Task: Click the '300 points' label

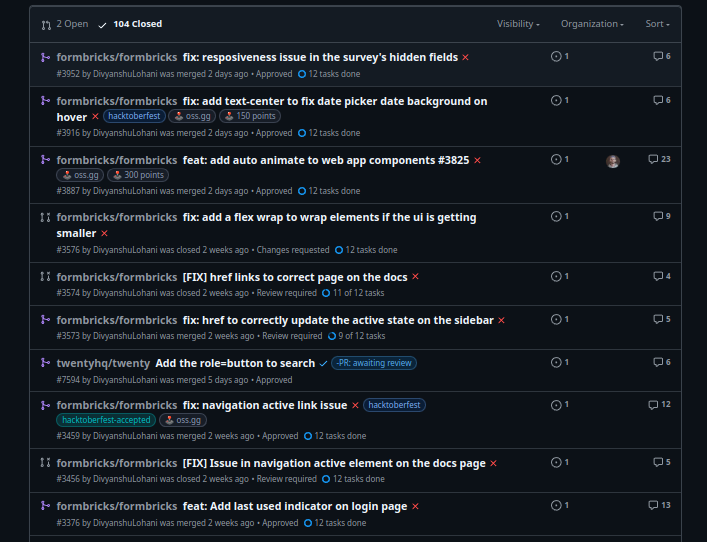Action: [138, 175]
